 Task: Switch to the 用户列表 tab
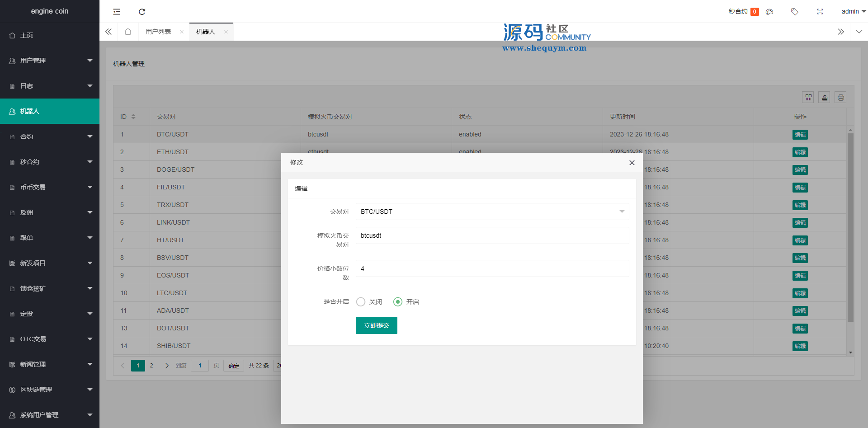(x=158, y=32)
